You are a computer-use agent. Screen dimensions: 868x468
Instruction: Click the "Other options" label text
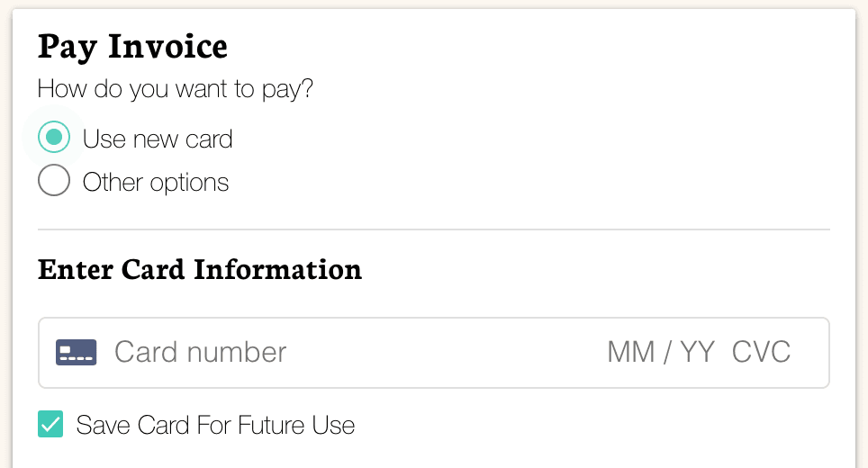[x=156, y=182]
